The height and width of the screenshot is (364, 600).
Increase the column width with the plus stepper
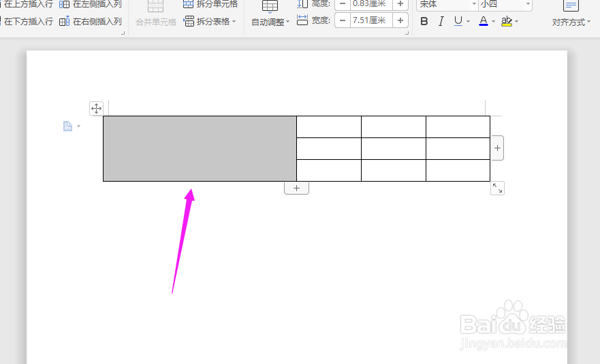coord(400,20)
